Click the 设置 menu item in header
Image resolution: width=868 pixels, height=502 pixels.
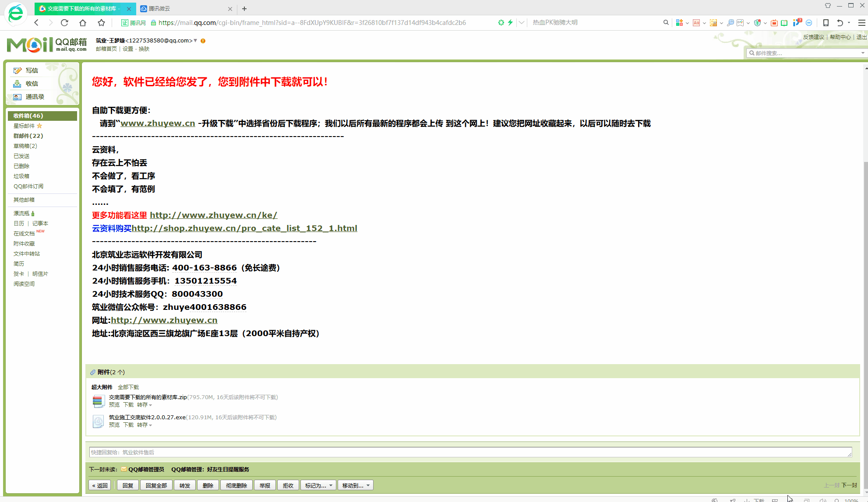click(x=128, y=49)
